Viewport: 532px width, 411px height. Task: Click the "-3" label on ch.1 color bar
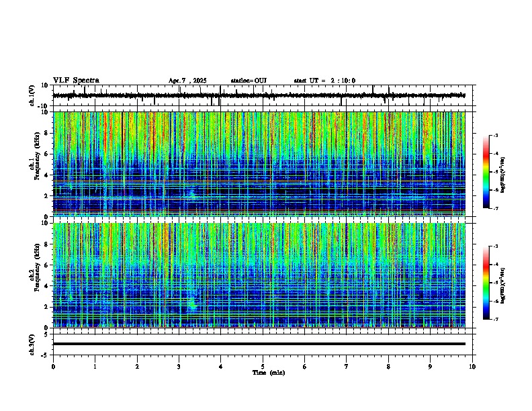pyautogui.click(x=495, y=135)
